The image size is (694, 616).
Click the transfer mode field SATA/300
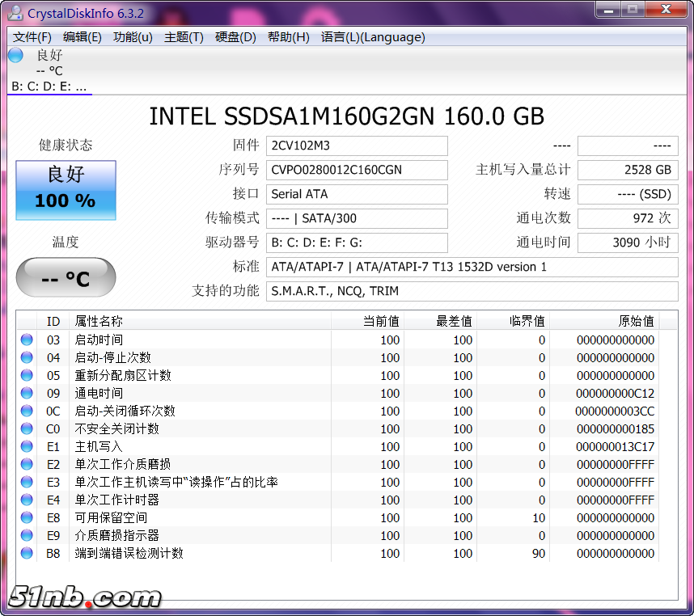[x=357, y=219]
